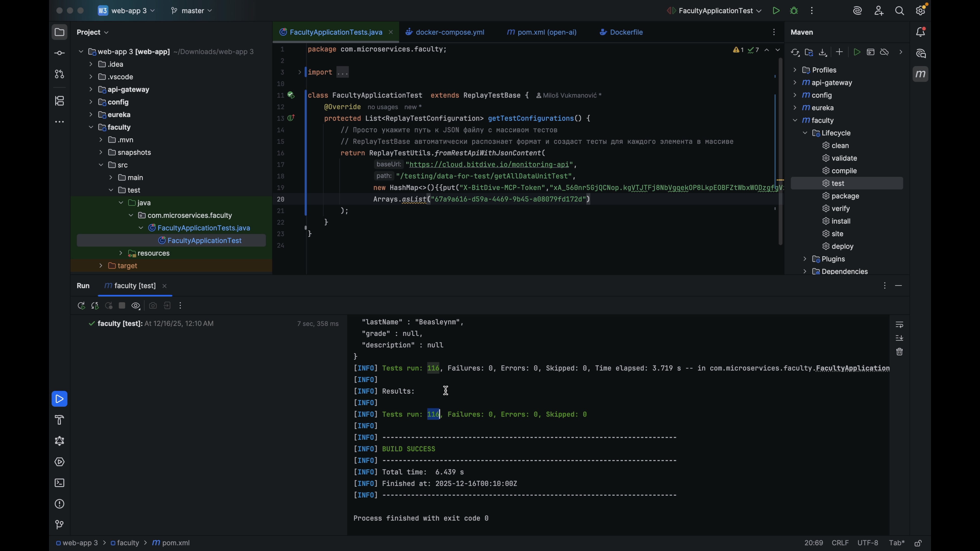Open the Services tool window
980x551 pixels.
click(59, 462)
